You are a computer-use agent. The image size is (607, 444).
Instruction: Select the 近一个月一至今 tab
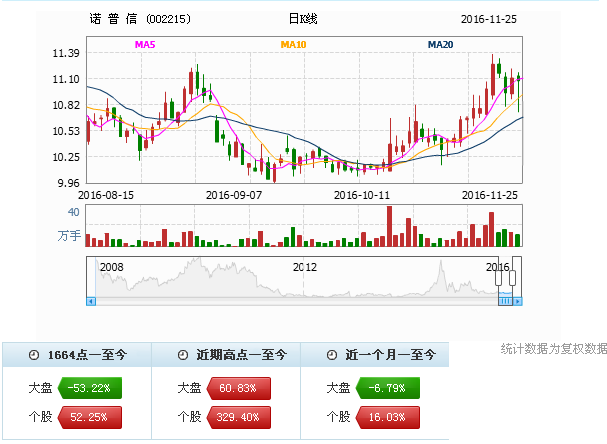coord(375,355)
